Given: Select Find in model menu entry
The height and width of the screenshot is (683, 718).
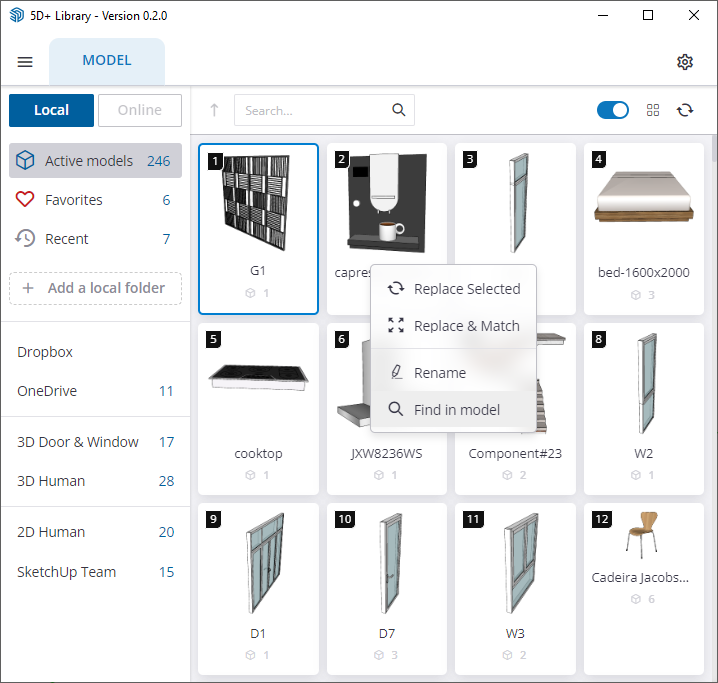Looking at the screenshot, I should click(456, 410).
